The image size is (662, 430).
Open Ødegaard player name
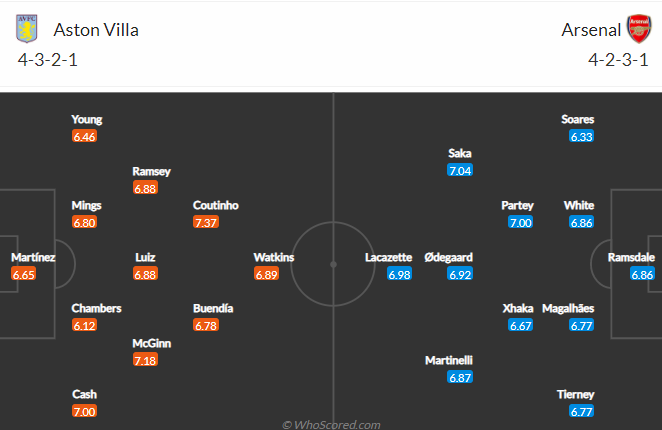point(448,257)
